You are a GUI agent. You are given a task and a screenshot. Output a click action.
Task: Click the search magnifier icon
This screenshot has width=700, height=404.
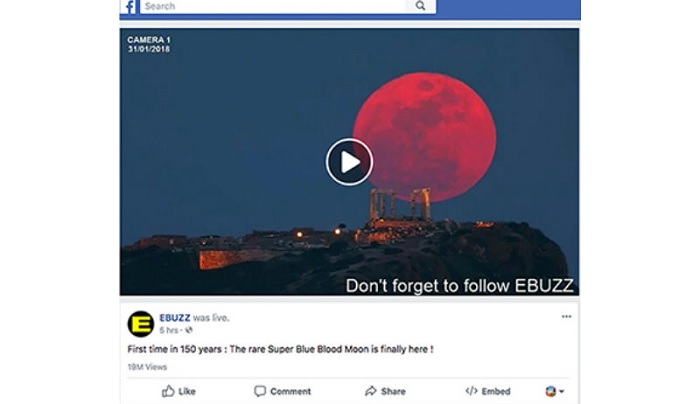point(420,6)
